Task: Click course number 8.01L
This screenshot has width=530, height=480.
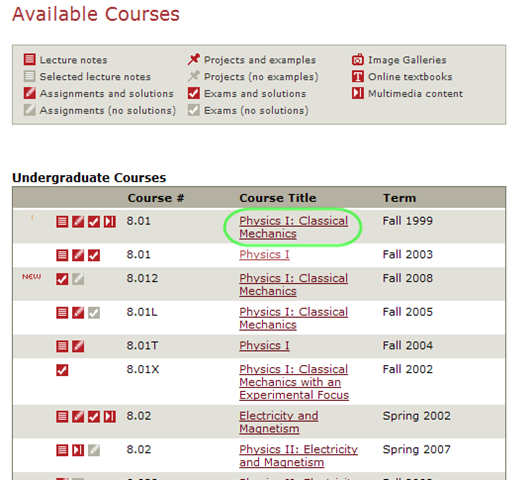Action: (x=142, y=312)
